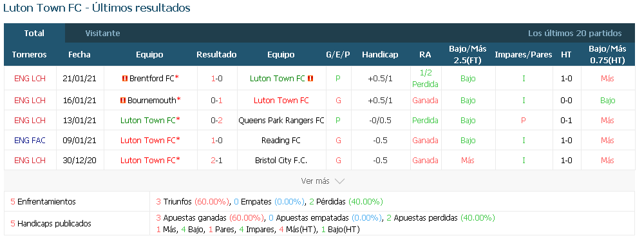
Task: Open Brentford FC team link
Action: click(152, 79)
